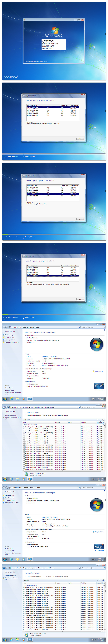Select highlighted OEM x64 row in OEM-description Setup dialog
The width and height of the screenshot is (108, 644).
[x=53, y=276]
